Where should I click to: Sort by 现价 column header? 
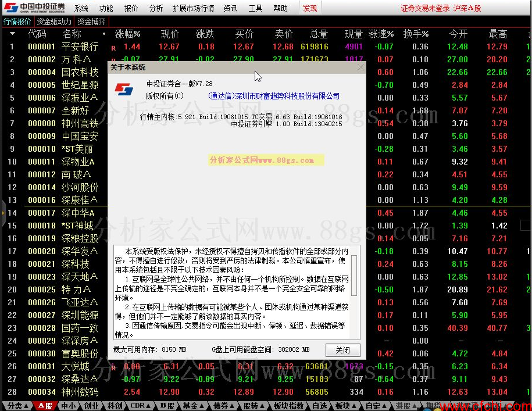click(170, 34)
